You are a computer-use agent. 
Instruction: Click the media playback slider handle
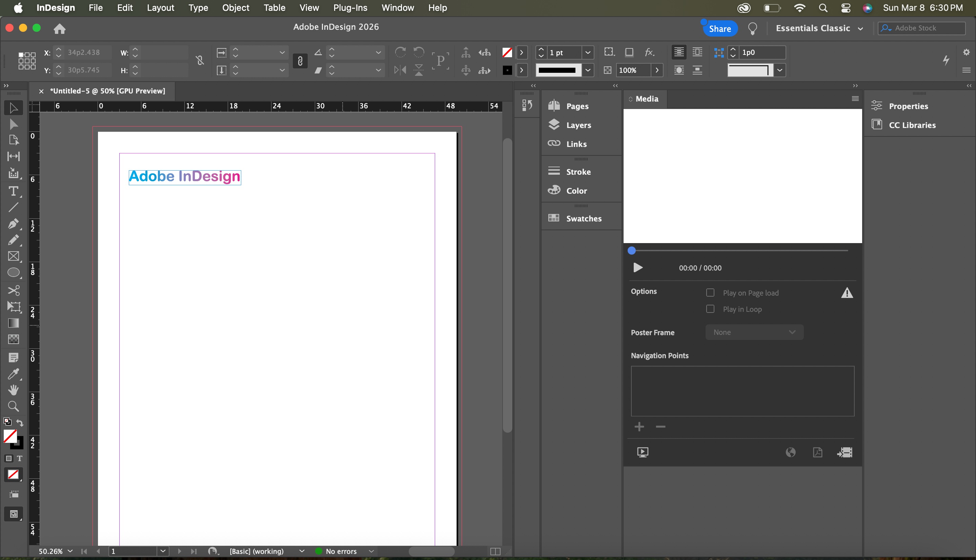pos(632,251)
